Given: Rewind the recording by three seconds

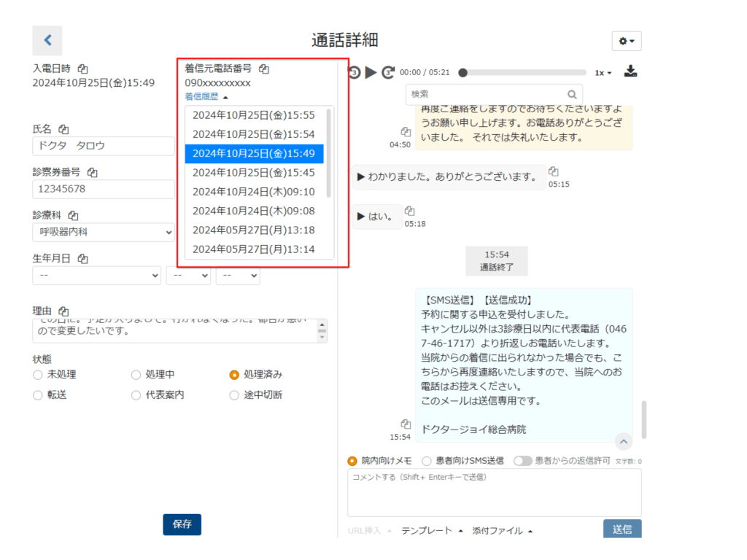Looking at the screenshot, I should (x=355, y=72).
